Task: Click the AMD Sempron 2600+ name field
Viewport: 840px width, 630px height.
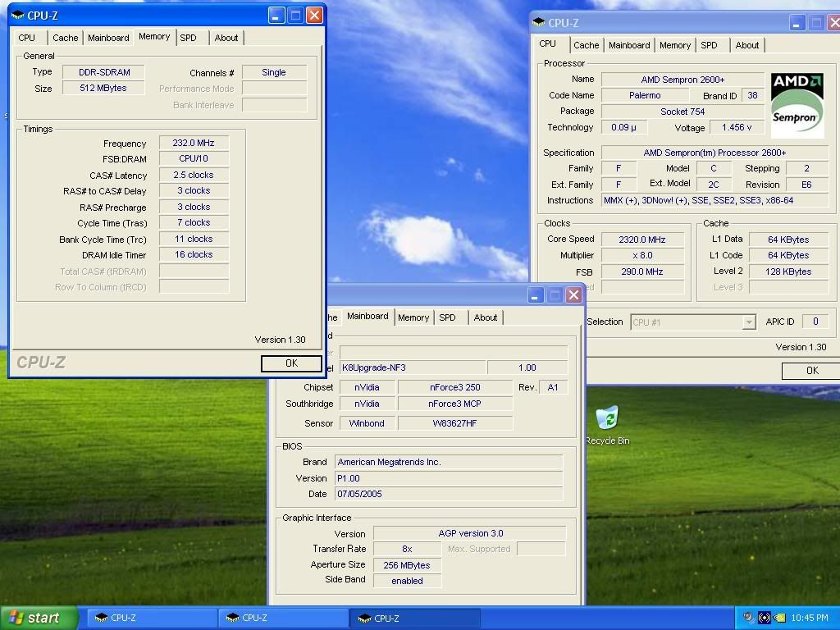Action: tap(683, 80)
